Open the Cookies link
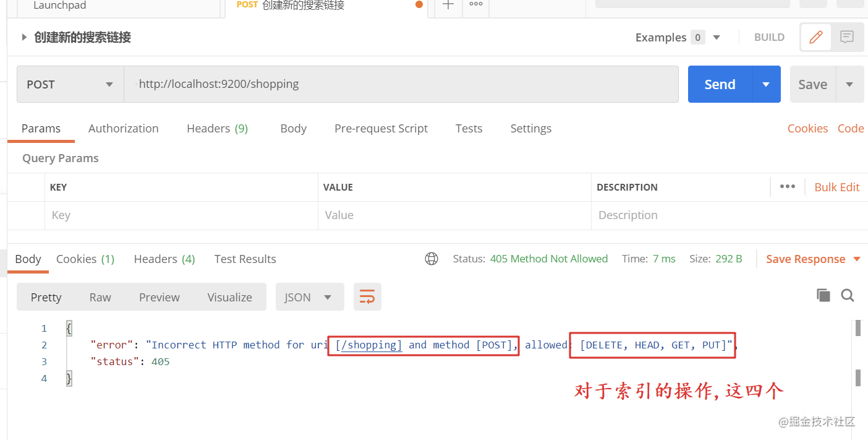This screenshot has height=440, width=868. pos(807,128)
